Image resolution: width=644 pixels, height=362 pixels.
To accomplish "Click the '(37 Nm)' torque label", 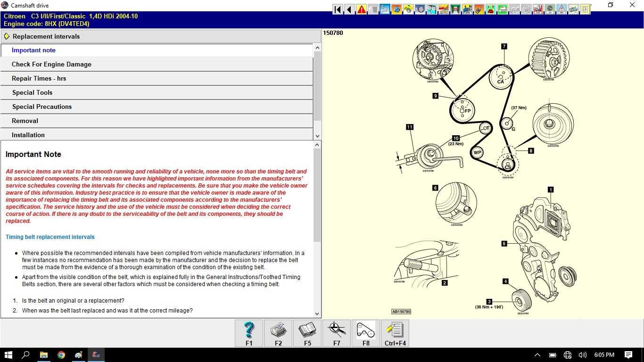I will (x=519, y=108).
